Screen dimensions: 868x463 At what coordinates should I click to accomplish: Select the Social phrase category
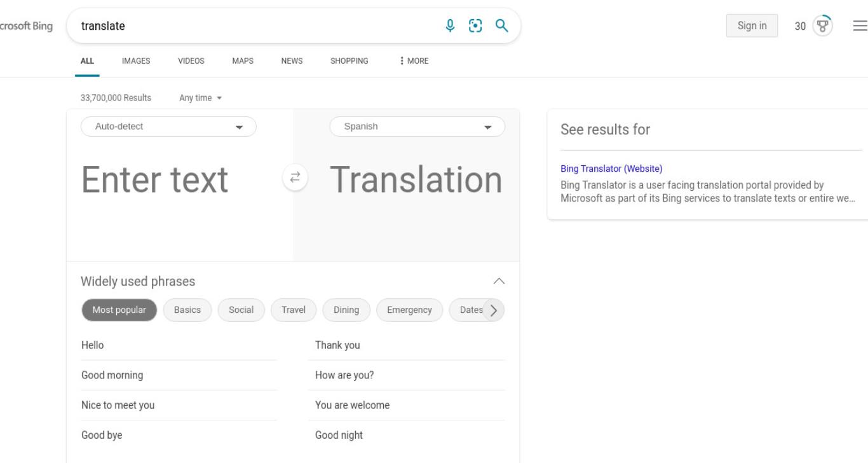[x=241, y=310]
